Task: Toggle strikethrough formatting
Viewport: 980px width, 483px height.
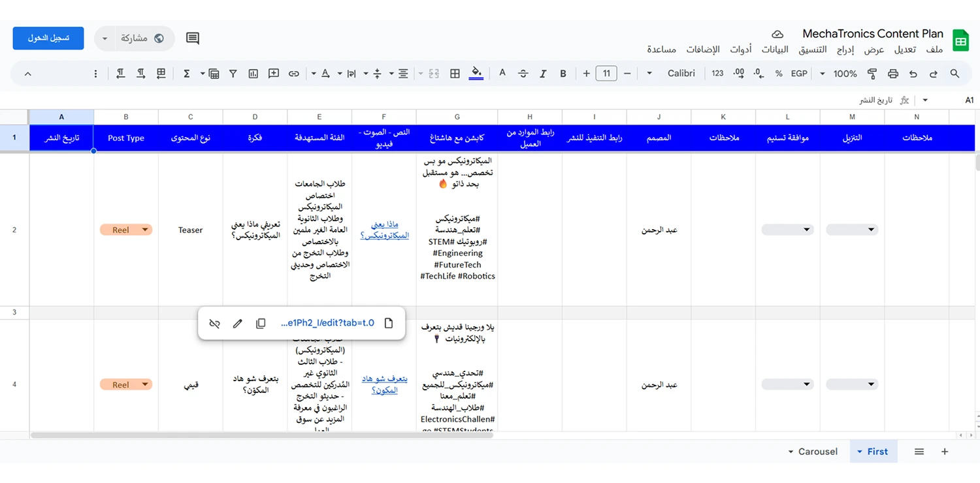Action: click(x=523, y=74)
